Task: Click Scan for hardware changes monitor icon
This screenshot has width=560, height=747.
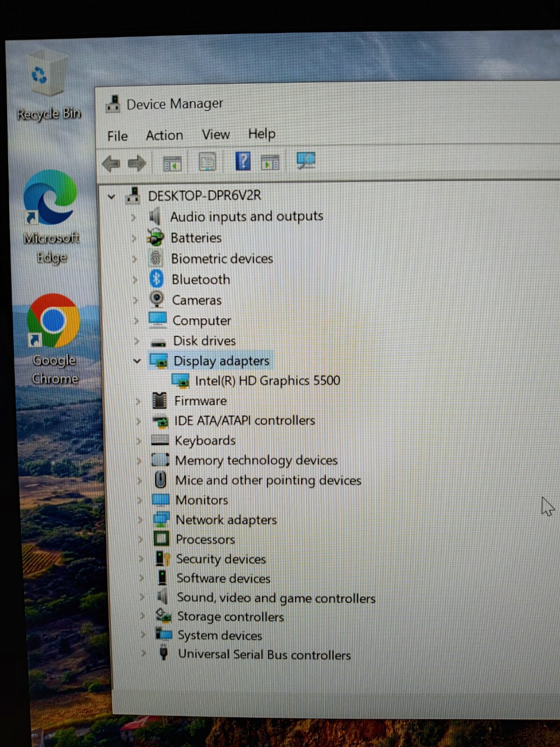Action: point(306,161)
